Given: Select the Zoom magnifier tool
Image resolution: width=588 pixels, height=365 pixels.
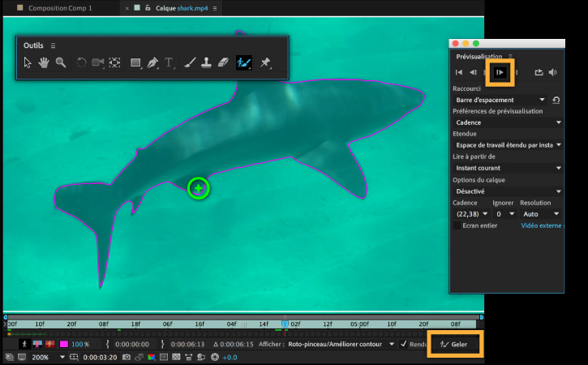Looking at the screenshot, I should point(61,62).
